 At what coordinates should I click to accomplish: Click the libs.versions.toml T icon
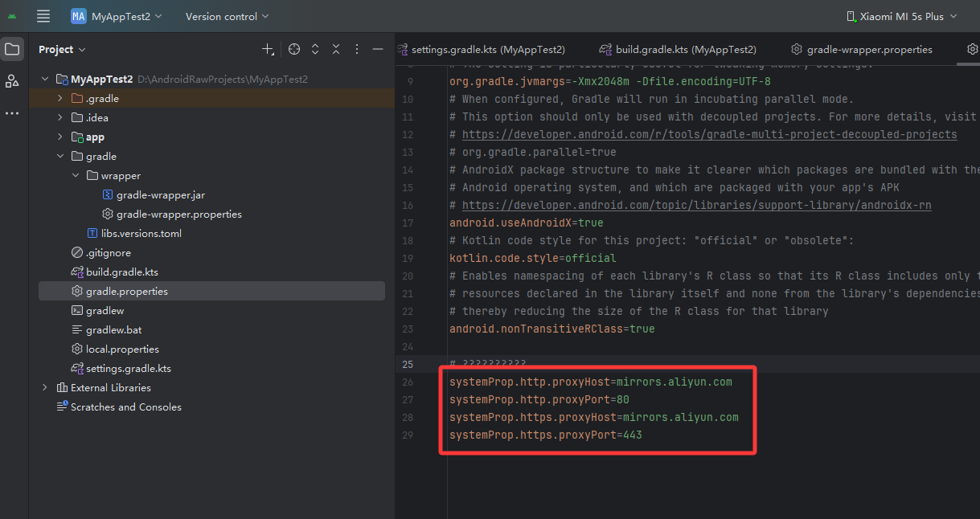point(92,234)
